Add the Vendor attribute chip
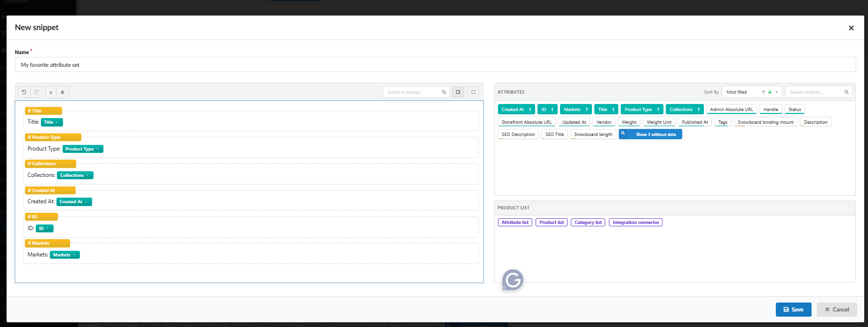Viewport: 868px width, 327px height. coord(604,122)
